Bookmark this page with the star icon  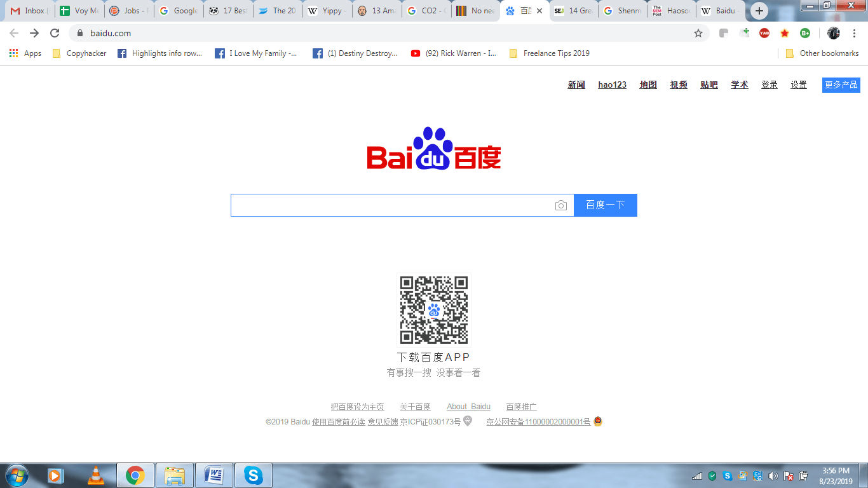[x=698, y=33]
